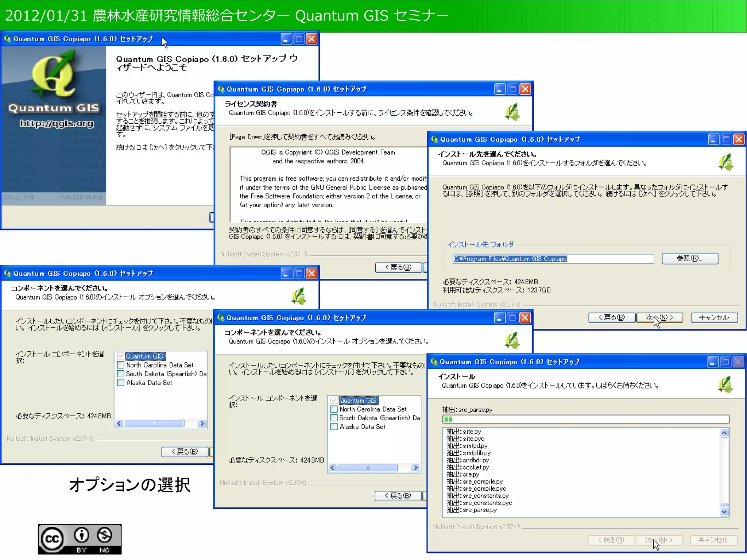747x560 pixels.
Task: Click right scroll arrow in the lower-left components list
Action: [x=202, y=424]
